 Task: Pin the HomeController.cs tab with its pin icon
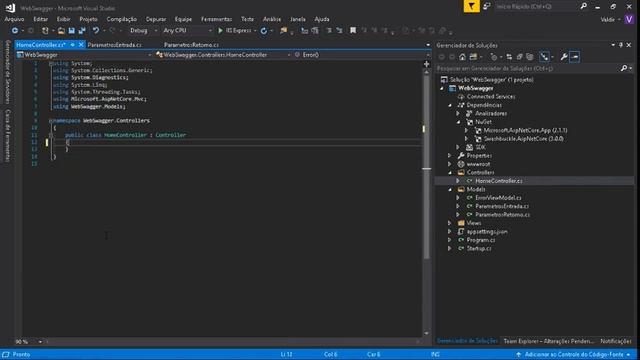[x=73, y=45]
